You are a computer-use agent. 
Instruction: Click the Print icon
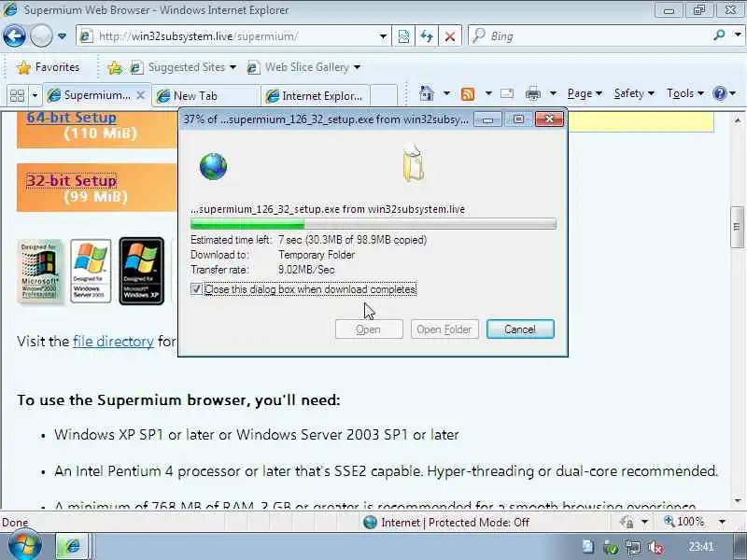pos(532,94)
